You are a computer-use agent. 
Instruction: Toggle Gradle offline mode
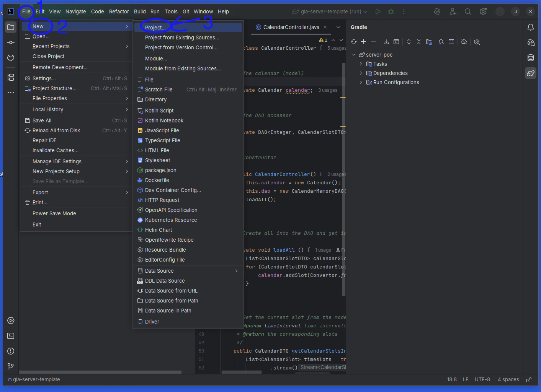(x=464, y=42)
